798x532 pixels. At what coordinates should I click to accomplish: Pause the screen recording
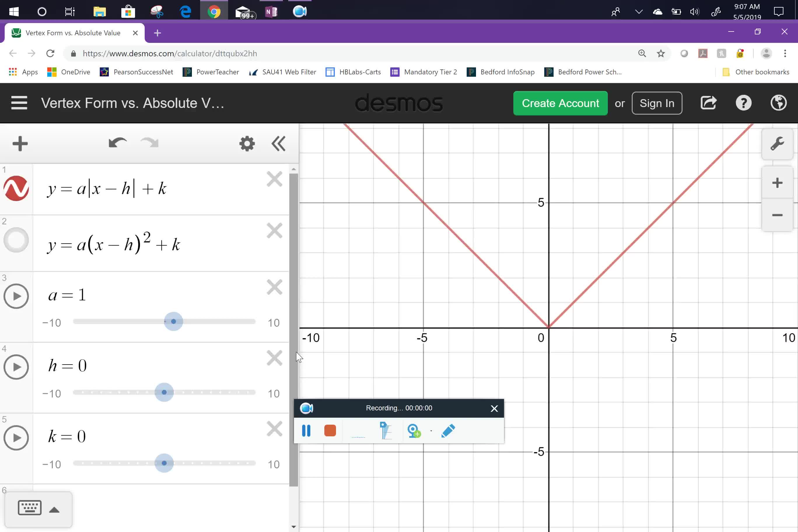pyautogui.click(x=306, y=430)
